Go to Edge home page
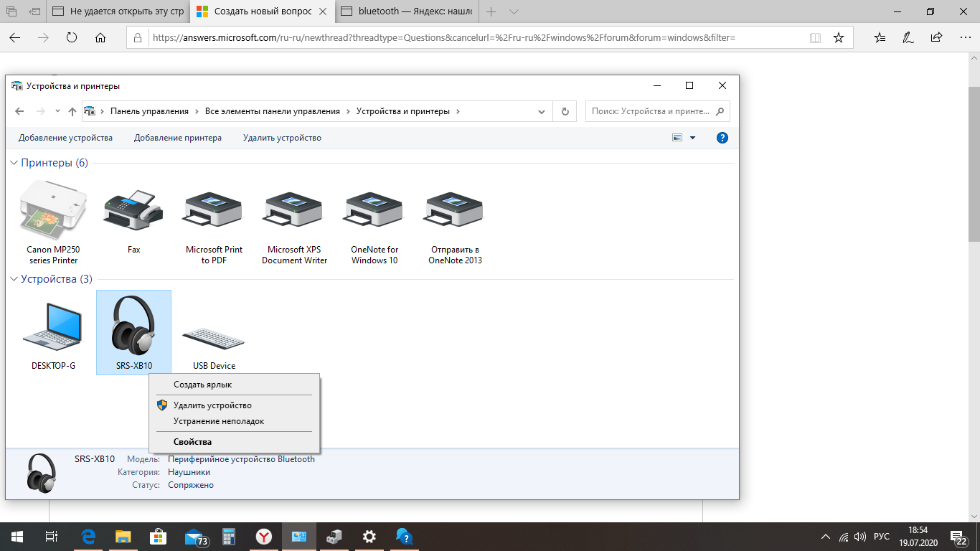 click(100, 38)
